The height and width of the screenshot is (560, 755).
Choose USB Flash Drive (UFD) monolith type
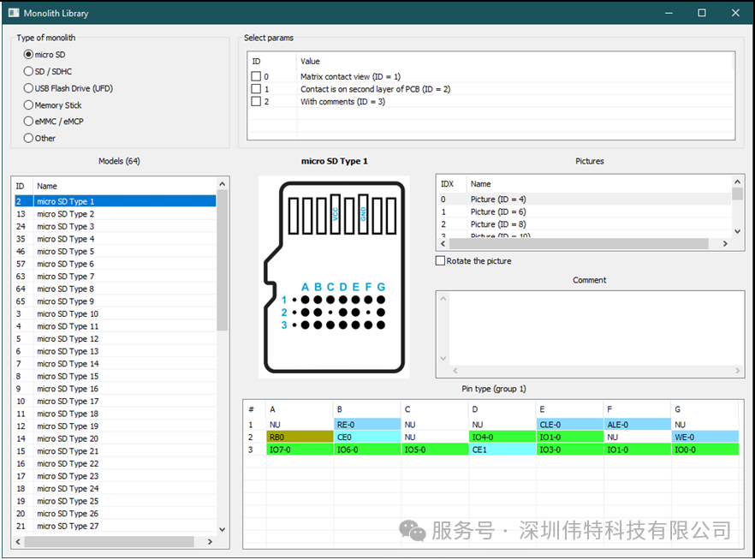tap(29, 88)
